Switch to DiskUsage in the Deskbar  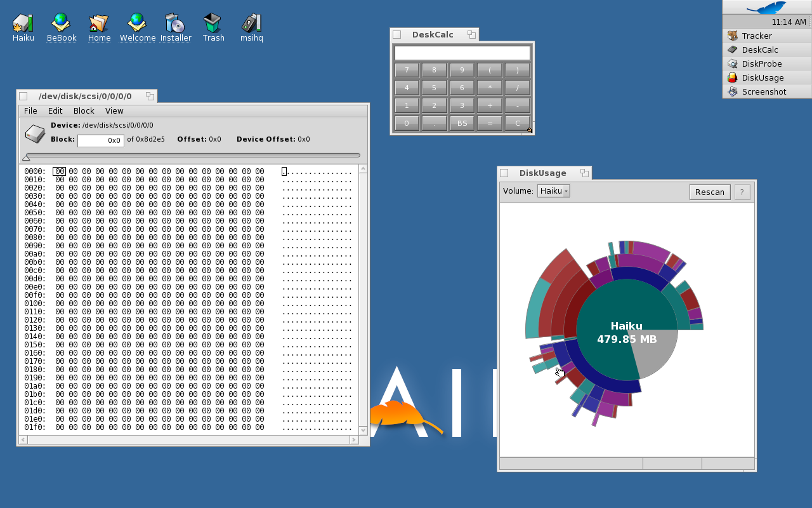point(767,77)
